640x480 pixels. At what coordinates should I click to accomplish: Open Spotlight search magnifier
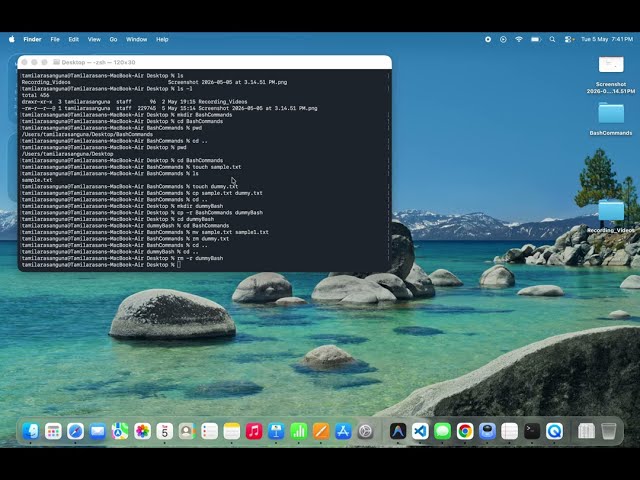point(552,39)
